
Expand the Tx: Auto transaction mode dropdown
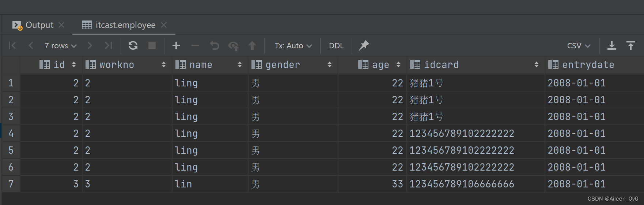click(x=293, y=46)
